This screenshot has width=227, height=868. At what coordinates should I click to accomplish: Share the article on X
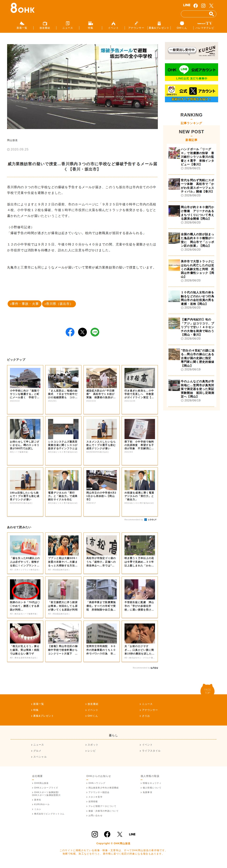(x=82, y=332)
